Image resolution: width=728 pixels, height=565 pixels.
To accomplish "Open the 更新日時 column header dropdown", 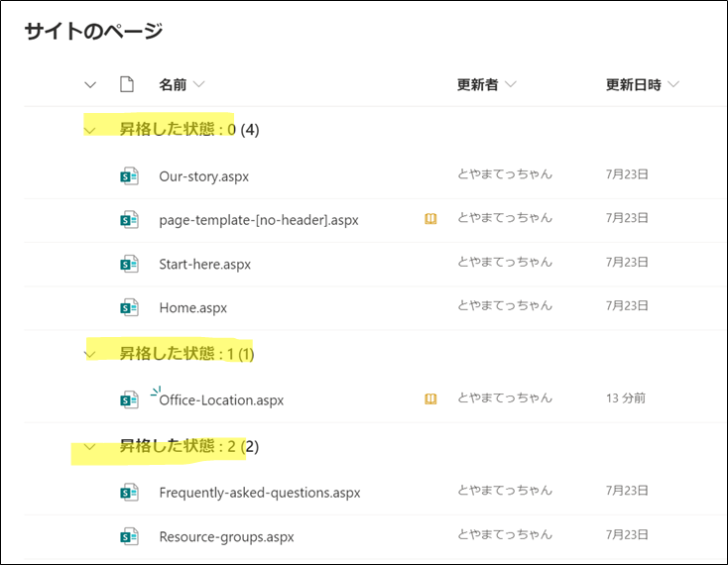I will 642,84.
